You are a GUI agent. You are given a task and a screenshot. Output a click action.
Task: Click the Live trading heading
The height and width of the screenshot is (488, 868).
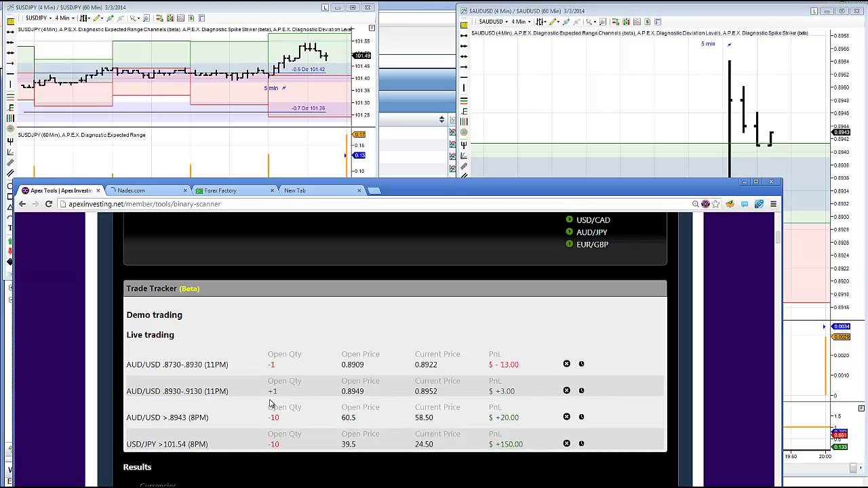point(150,335)
